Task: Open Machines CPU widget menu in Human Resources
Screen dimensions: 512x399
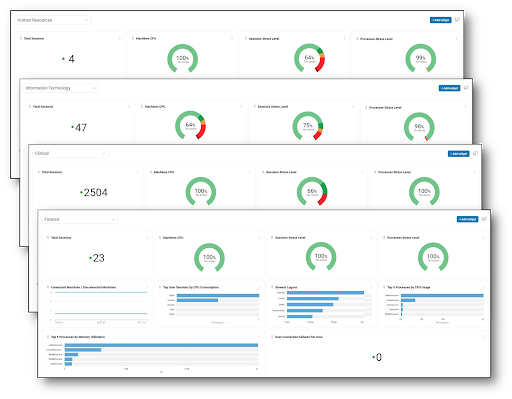Action: (232, 39)
